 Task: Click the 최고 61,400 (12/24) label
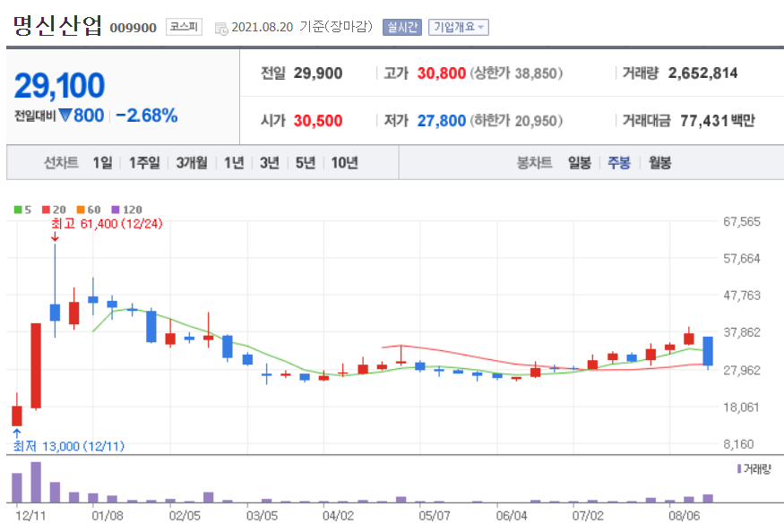click(x=107, y=224)
